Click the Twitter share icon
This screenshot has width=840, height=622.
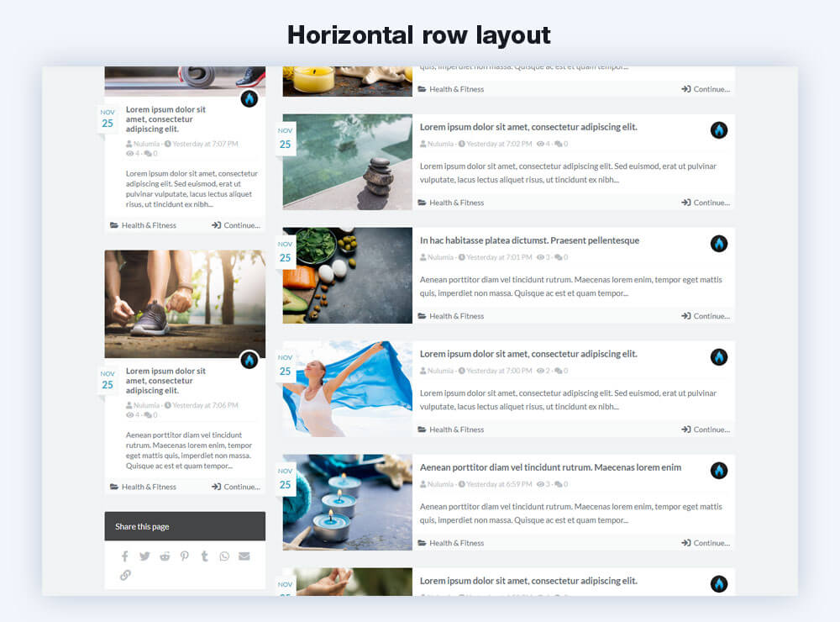coord(144,556)
